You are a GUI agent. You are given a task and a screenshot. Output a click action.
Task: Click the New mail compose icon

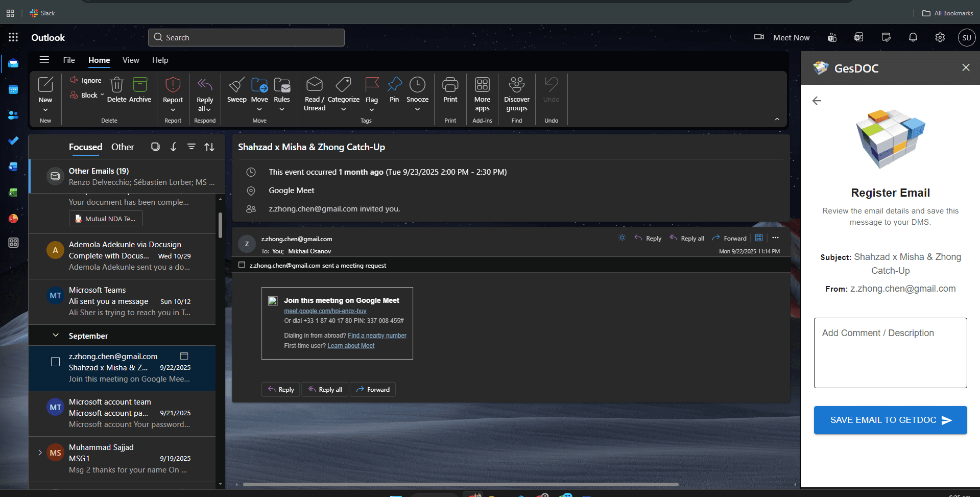coord(45,85)
